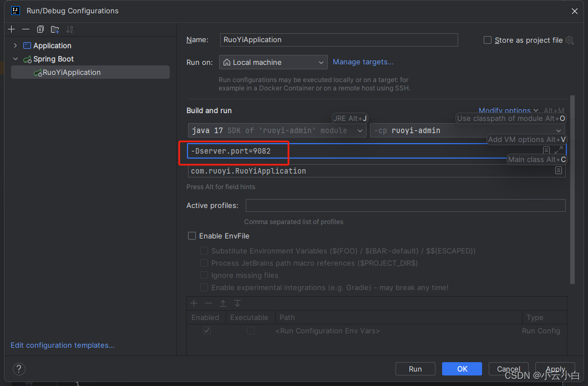Open the Run on Local machine dropdown

point(273,62)
